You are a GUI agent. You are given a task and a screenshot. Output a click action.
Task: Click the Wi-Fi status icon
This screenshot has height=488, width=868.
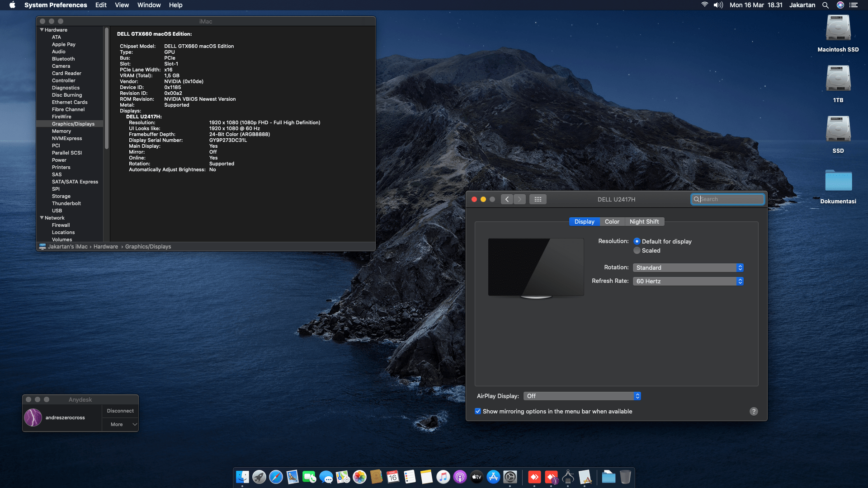(704, 5)
